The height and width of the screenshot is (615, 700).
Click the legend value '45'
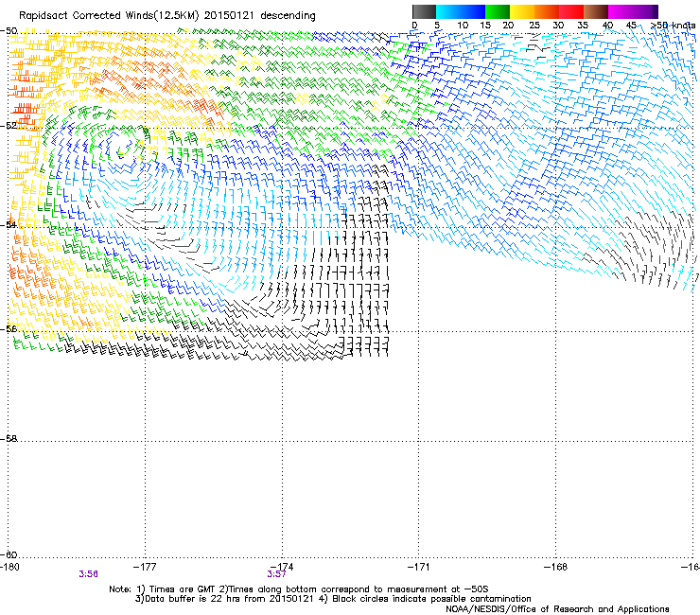[631, 26]
